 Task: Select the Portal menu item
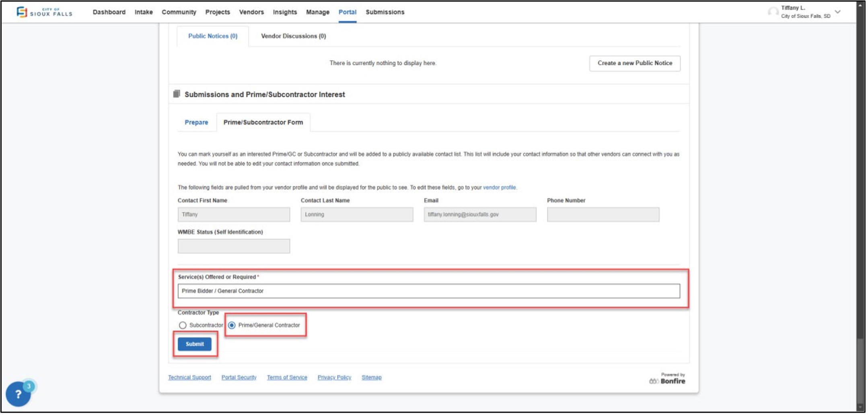348,12
